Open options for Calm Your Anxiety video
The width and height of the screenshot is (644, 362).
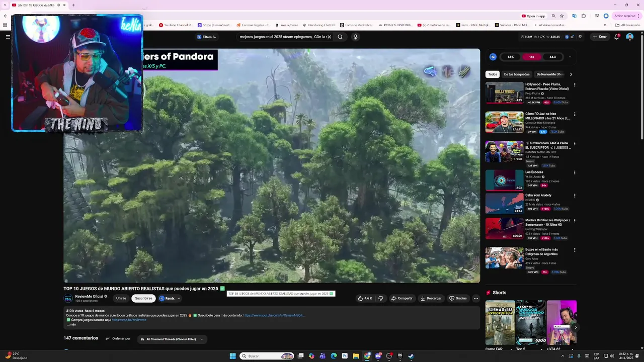pyautogui.click(x=575, y=196)
